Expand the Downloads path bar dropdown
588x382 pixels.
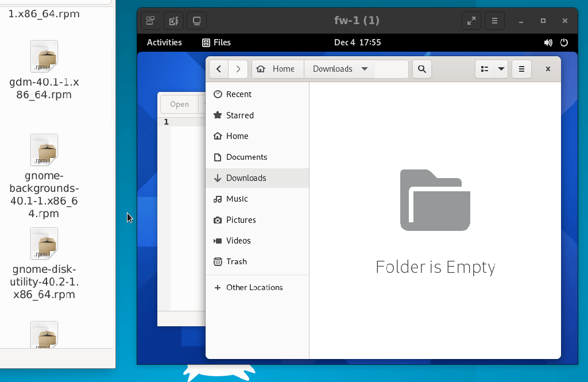[x=364, y=69]
